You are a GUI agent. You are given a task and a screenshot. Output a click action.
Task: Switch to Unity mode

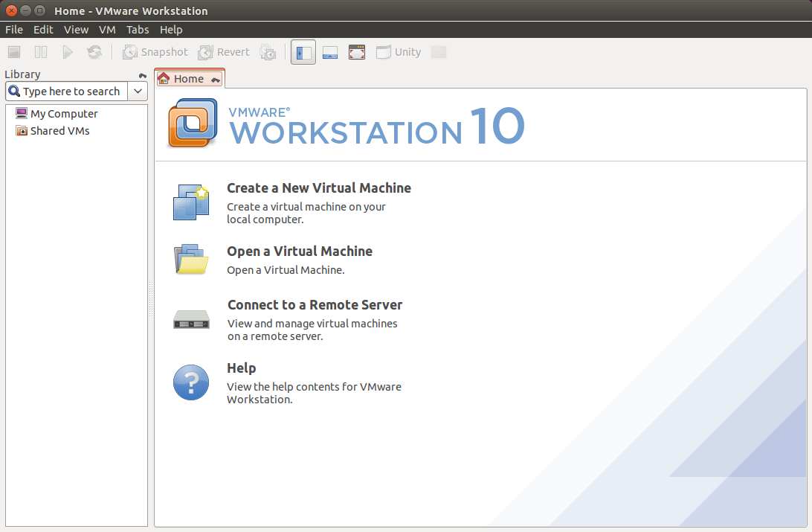click(398, 51)
